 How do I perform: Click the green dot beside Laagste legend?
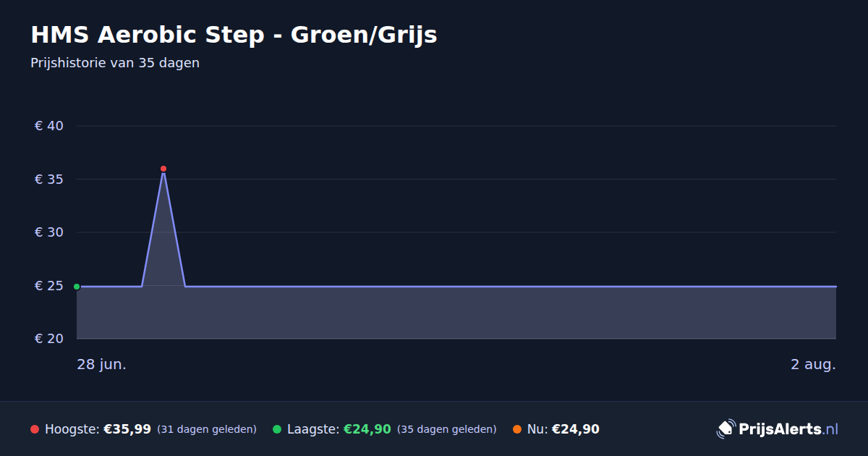point(277,429)
